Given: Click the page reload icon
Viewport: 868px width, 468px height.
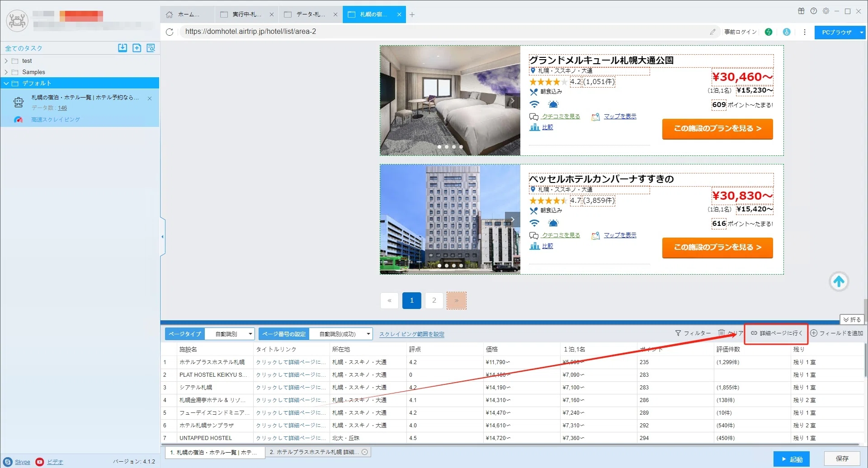Looking at the screenshot, I should pos(170,32).
